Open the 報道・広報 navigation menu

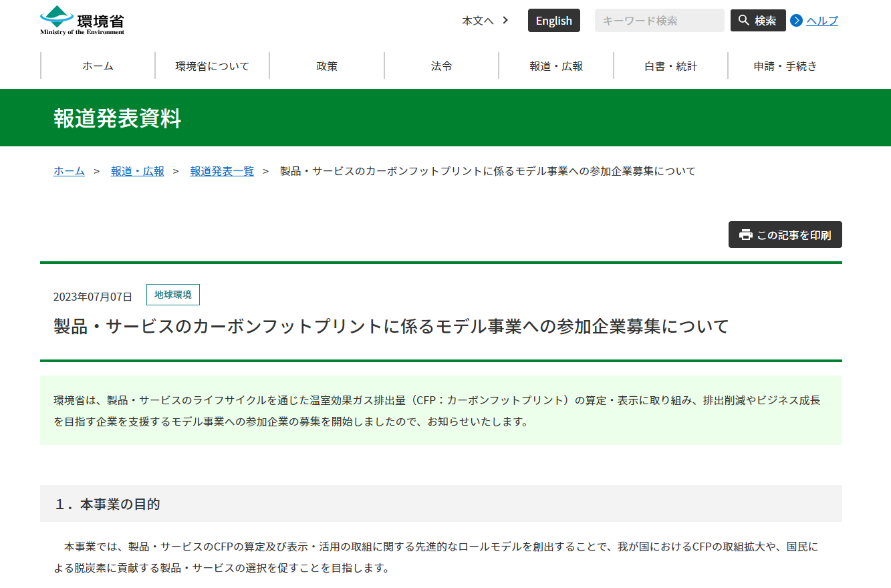556,66
